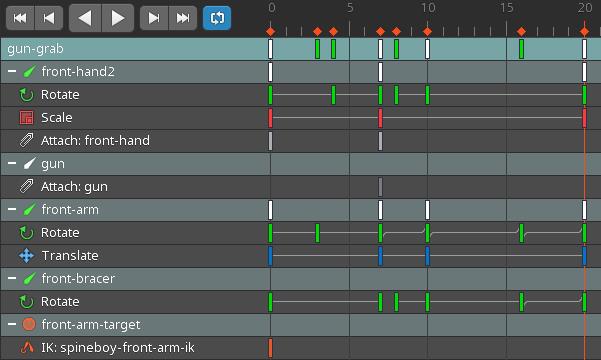The width and height of the screenshot is (601, 360).
Task: Click the IK spineboy-front-arm-ik icon
Action: 27,347
